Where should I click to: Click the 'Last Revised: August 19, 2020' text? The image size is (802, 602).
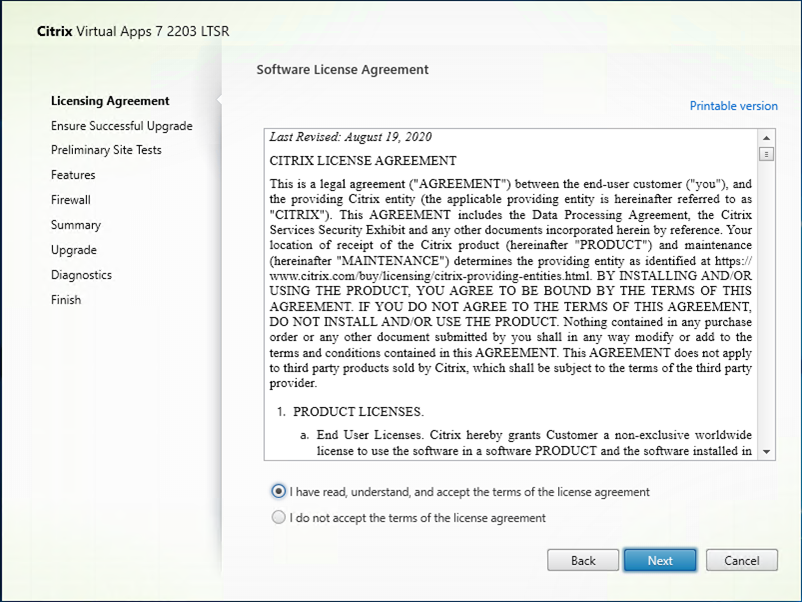coord(351,137)
